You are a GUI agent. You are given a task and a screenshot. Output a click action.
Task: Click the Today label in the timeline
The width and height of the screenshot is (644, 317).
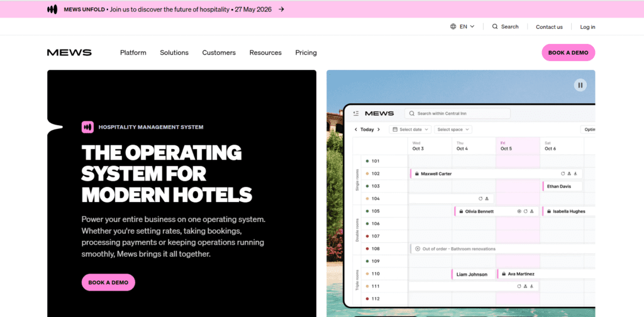click(x=367, y=130)
